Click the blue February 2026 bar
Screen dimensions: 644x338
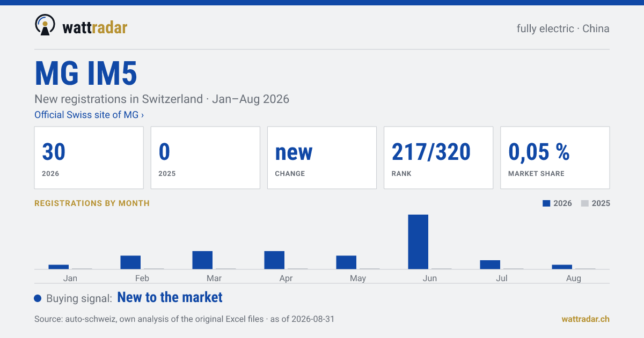click(x=130, y=262)
